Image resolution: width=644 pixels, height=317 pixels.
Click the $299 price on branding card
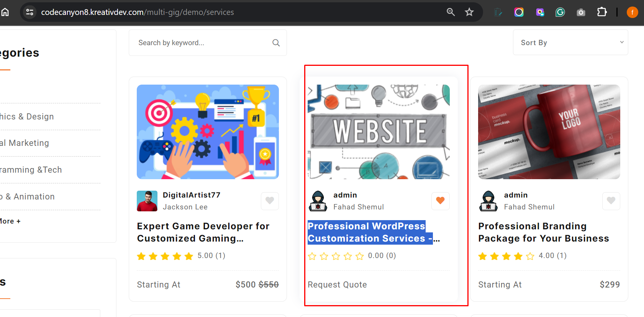click(610, 284)
